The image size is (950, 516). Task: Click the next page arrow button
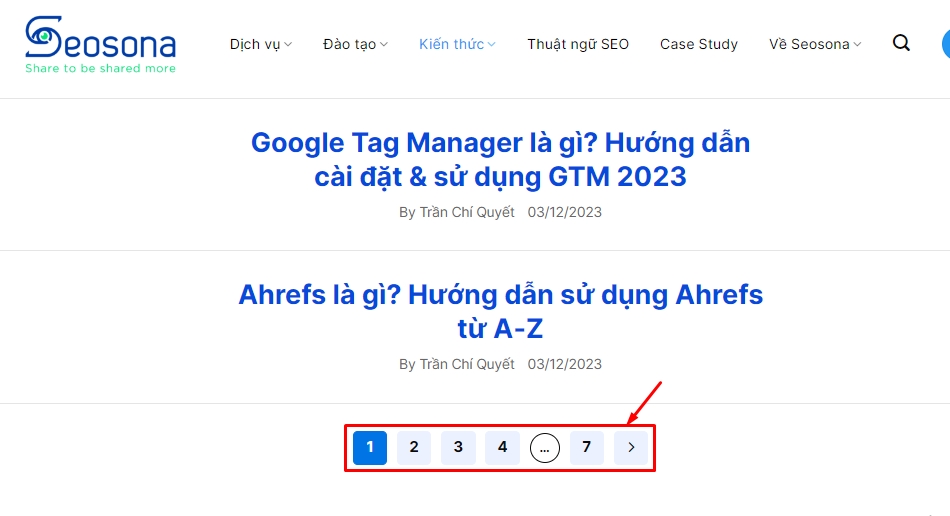[631, 448]
